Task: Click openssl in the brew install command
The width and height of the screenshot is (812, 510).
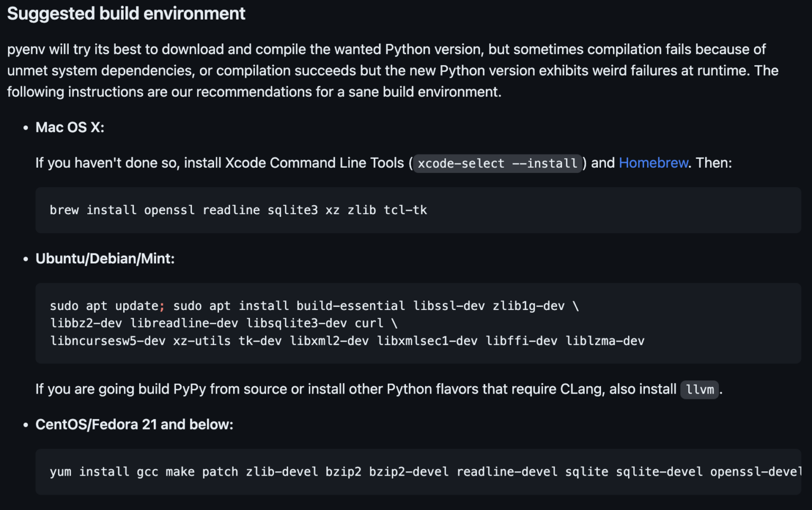Action: click(x=169, y=210)
